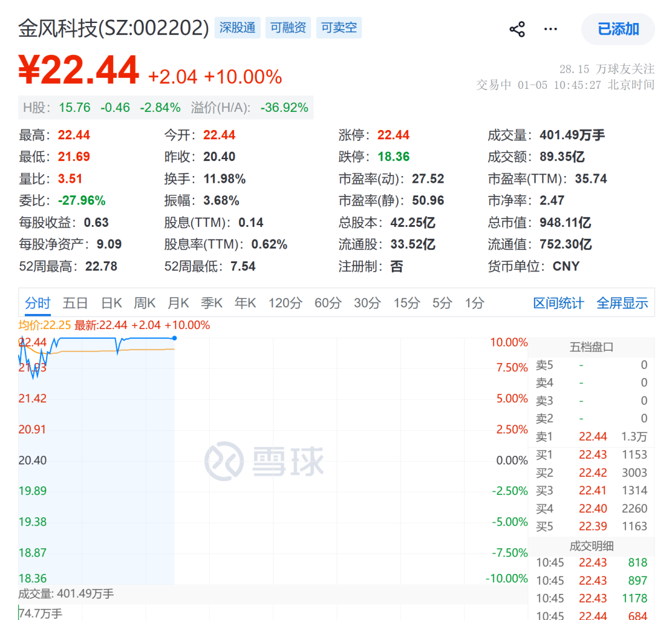Select the 周K chart tab

point(145,303)
